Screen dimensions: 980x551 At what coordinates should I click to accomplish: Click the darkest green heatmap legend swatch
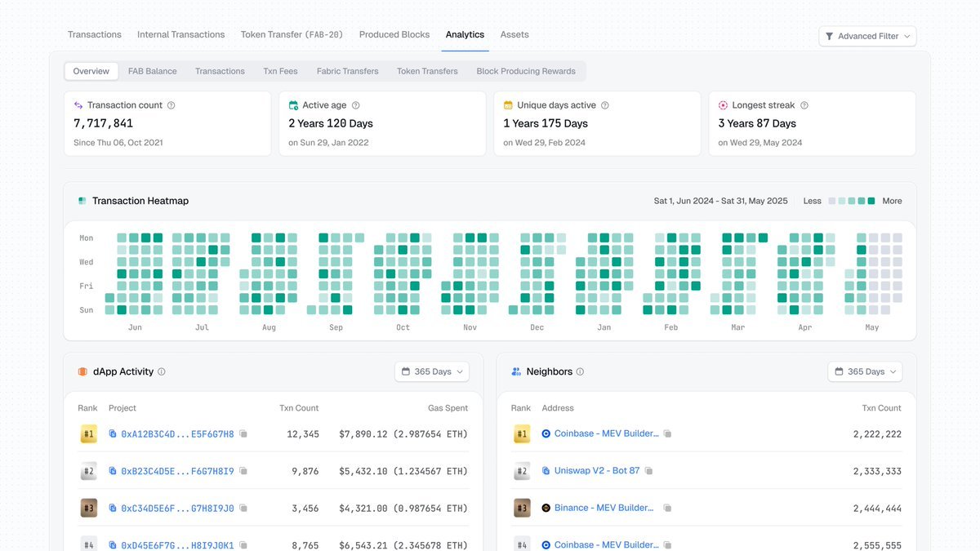[x=871, y=201]
